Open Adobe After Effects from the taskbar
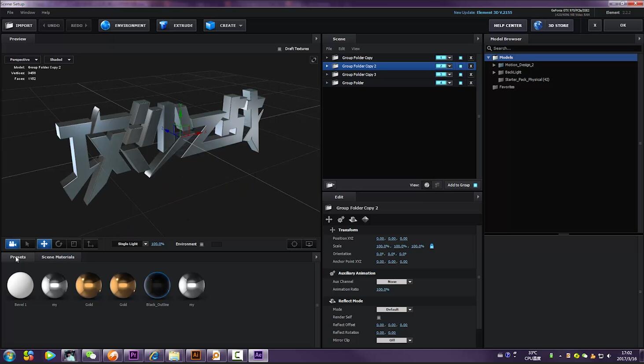644x364 pixels. [258, 355]
